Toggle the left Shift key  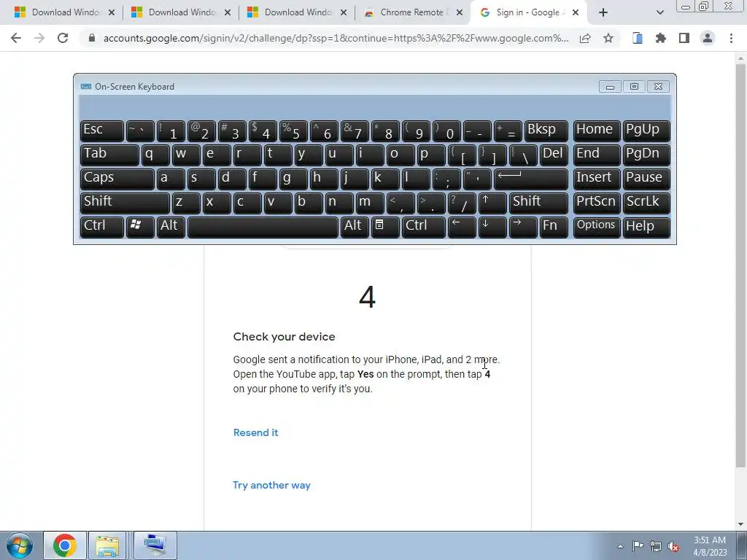pos(125,202)
